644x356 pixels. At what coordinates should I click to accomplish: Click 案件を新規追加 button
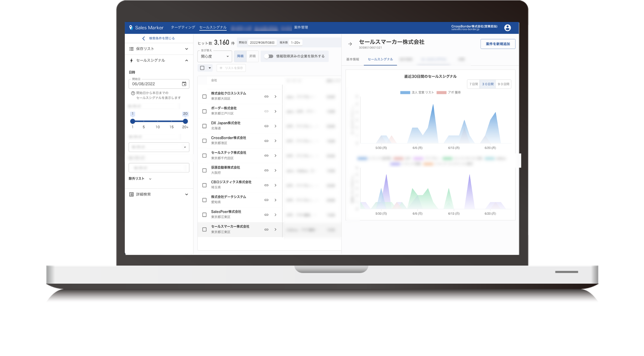point(497,44)
